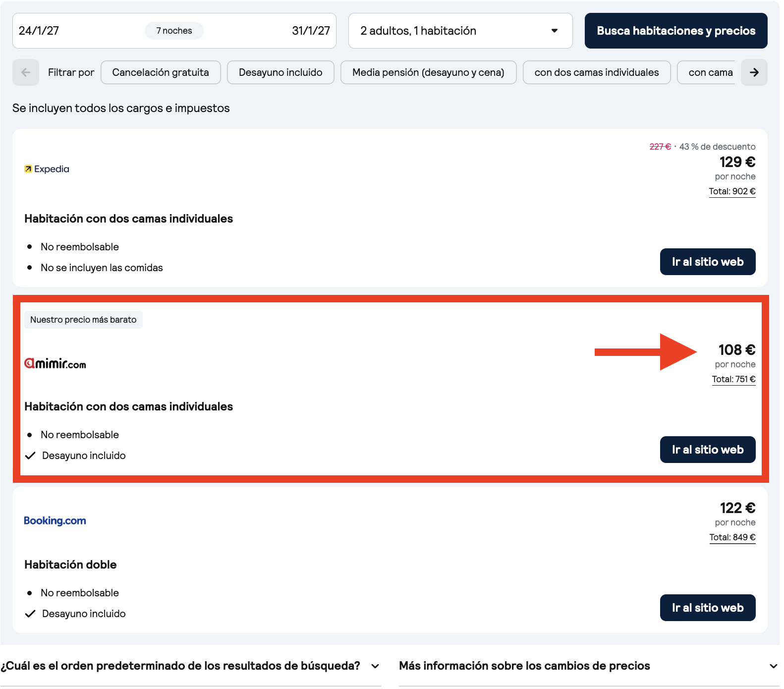The width and height of the screenshot is (784, 689).
Task: Toggle the Cancelación gratuita filter
Action: click(x=161, y=72)
